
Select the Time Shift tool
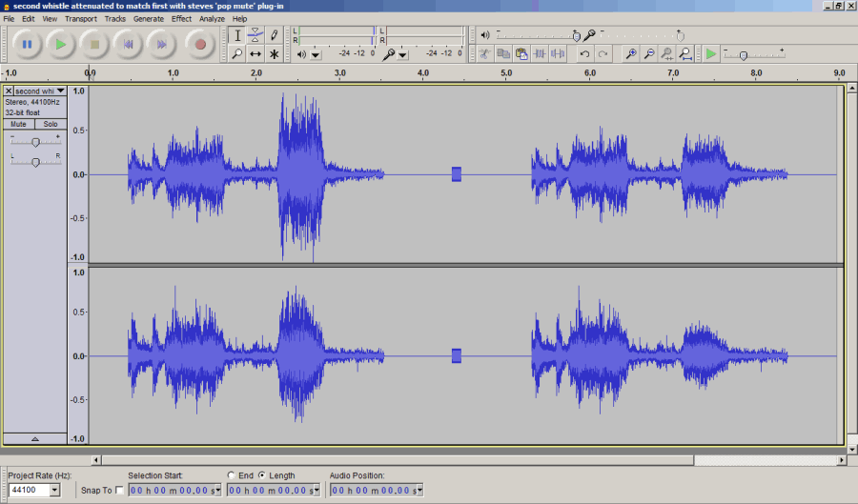[x=255, y=53]
